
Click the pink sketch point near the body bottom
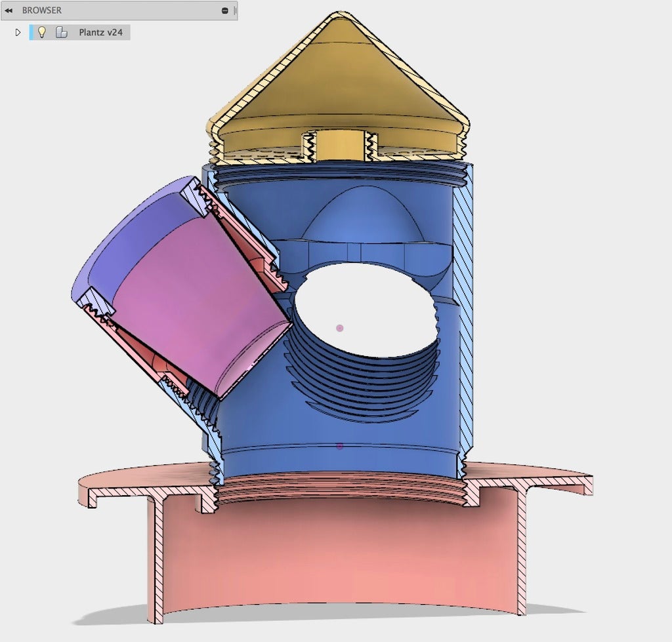point(340,447)
